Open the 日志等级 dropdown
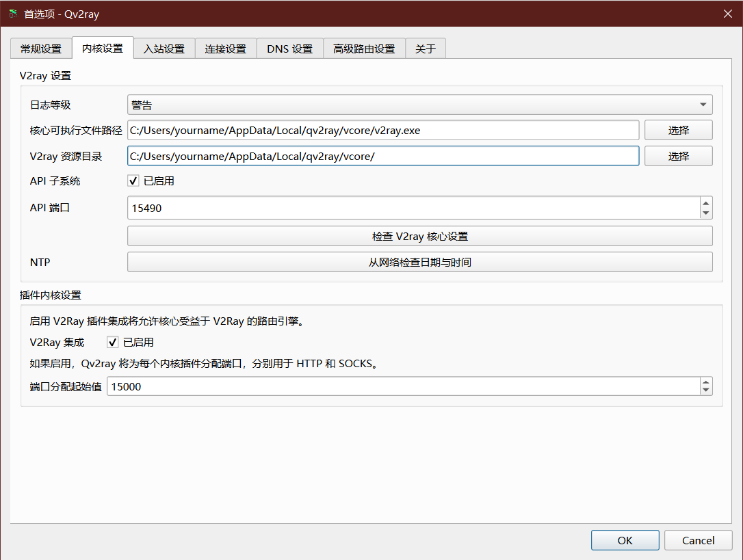 703,104
